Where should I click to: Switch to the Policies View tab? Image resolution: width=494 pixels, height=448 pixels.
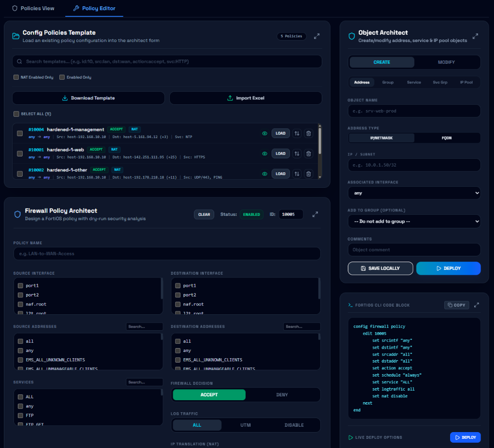pos(33,9)
